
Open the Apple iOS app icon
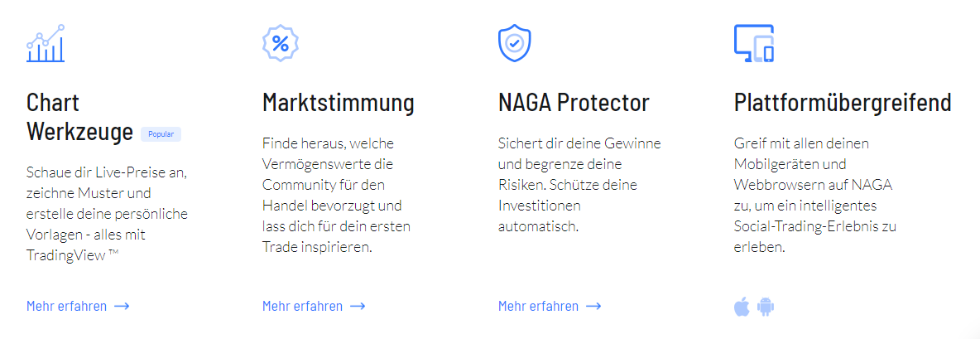(742, 308)
